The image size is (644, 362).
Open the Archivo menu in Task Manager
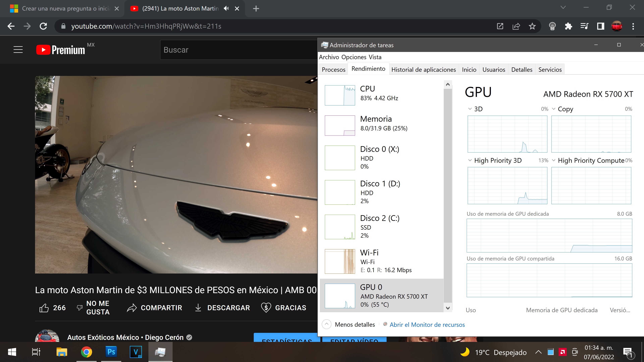coord(329,57)
